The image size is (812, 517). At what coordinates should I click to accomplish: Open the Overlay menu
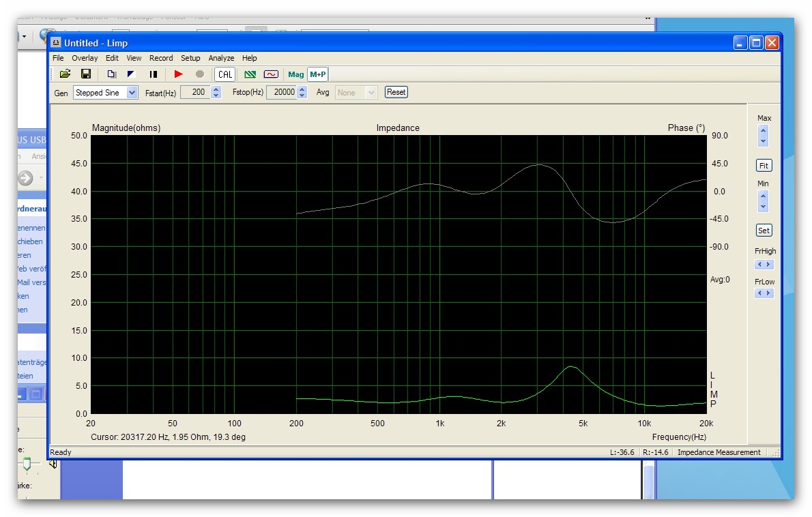(85, 58)
